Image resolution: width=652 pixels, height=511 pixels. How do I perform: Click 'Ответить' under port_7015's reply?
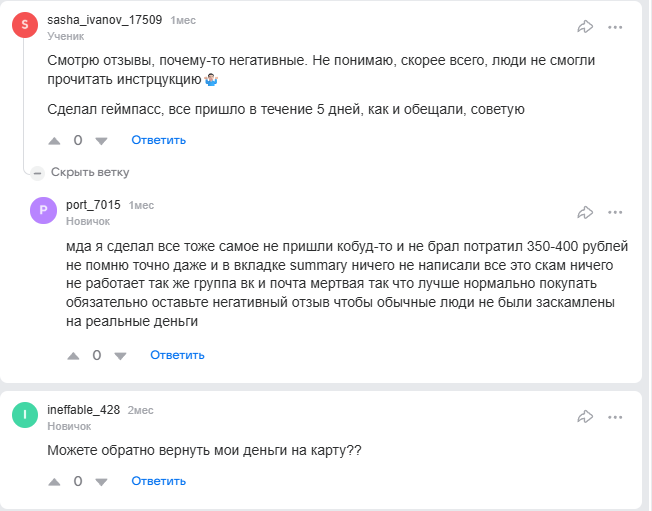tap(177, 355)
